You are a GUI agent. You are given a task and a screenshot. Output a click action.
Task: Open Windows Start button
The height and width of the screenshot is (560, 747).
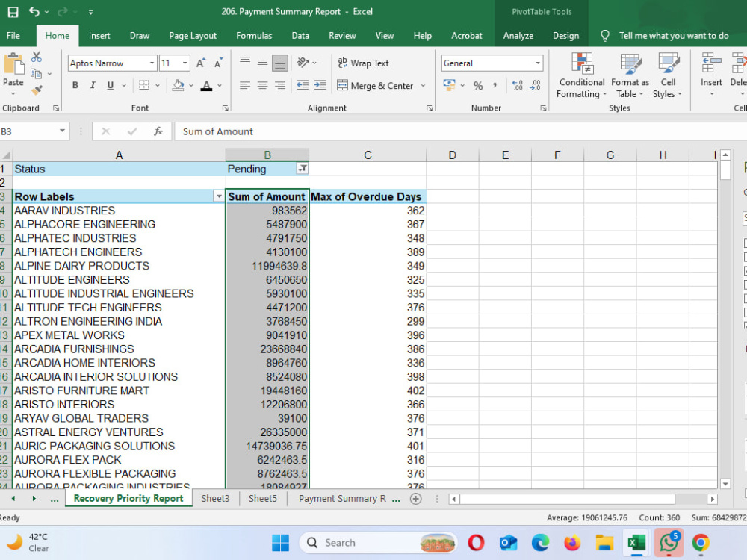click(280, 542)
